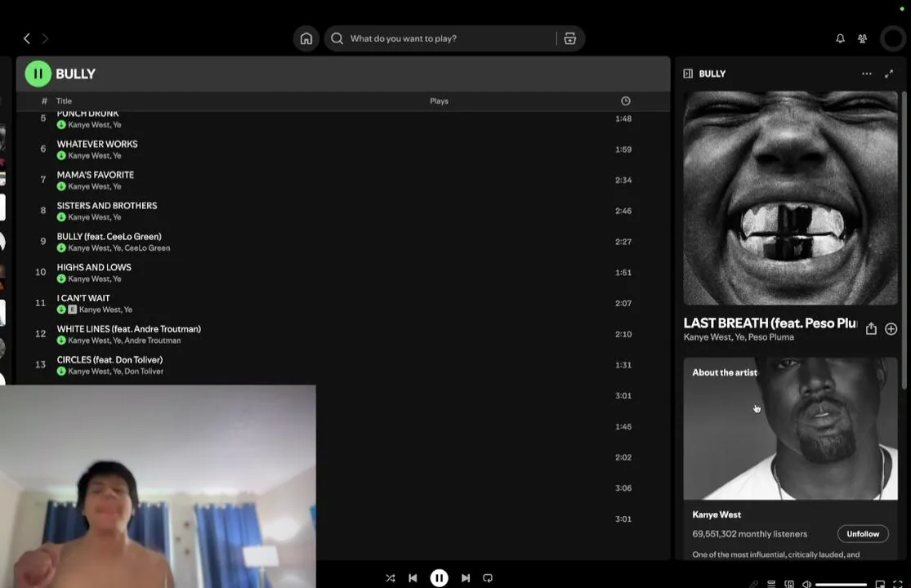Viewport: 911px width, 588px height.
Task: Click the 2:34 duration of MAMA'S FAVORITE
Action: point(623,180)
